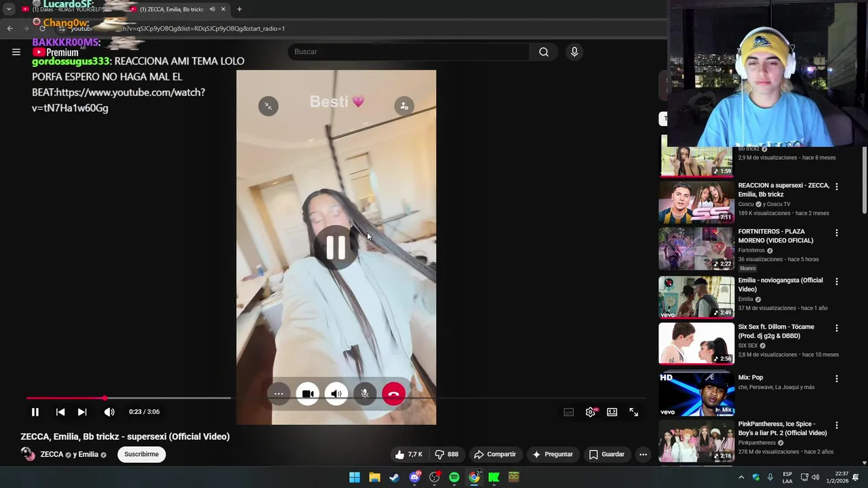Open Chrome taskbar icon
868x488 pixels.
click(474, 477)
